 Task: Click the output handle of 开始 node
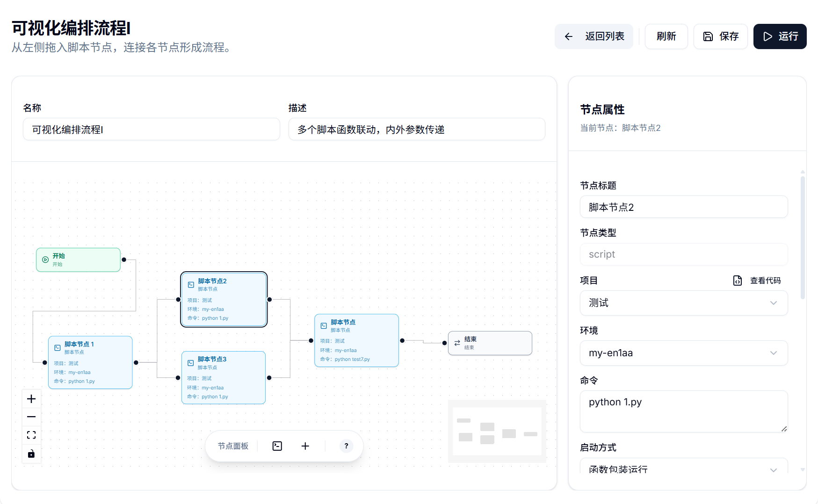tap(124, 259)
